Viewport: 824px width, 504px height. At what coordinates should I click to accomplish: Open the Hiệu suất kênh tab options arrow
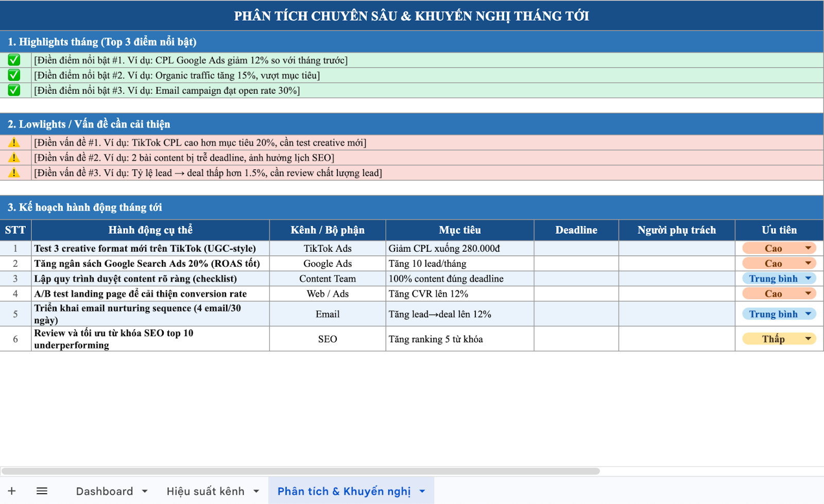[256, 491]
